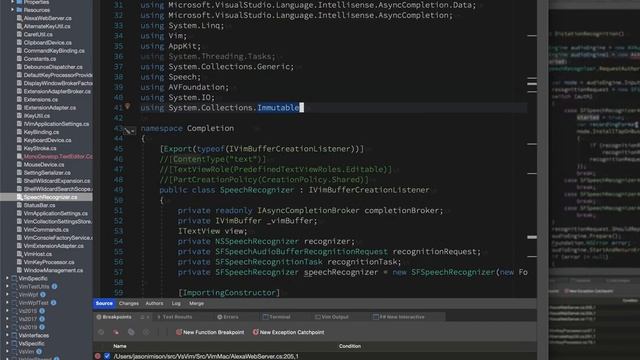Switch to the Changes tab
This screenshot has height=360, width=640.
[x=129, y=303]
